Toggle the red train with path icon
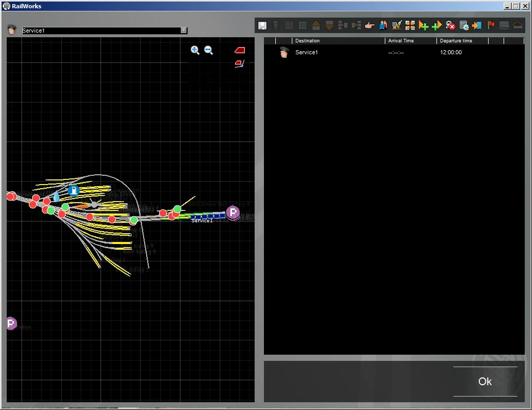The height and width of the screenshot is (410, 532). 239,64
